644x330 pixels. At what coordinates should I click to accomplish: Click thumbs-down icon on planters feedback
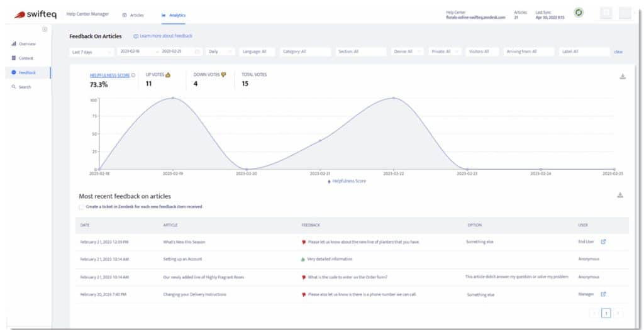(x=304, y=243)
